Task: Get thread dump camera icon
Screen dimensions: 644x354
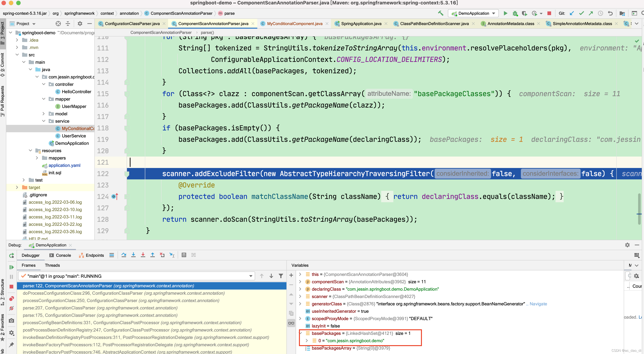Action: coord(11,320)
